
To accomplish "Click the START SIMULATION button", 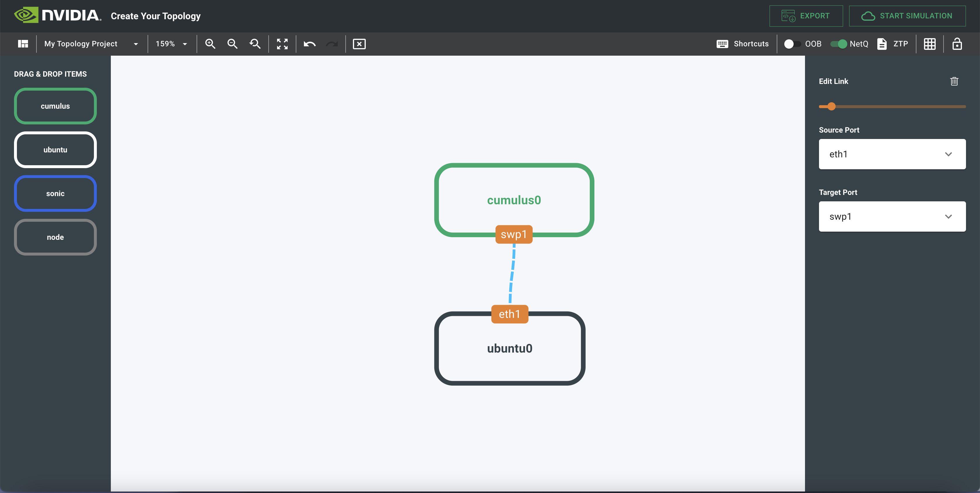I will tap(907, 15).
